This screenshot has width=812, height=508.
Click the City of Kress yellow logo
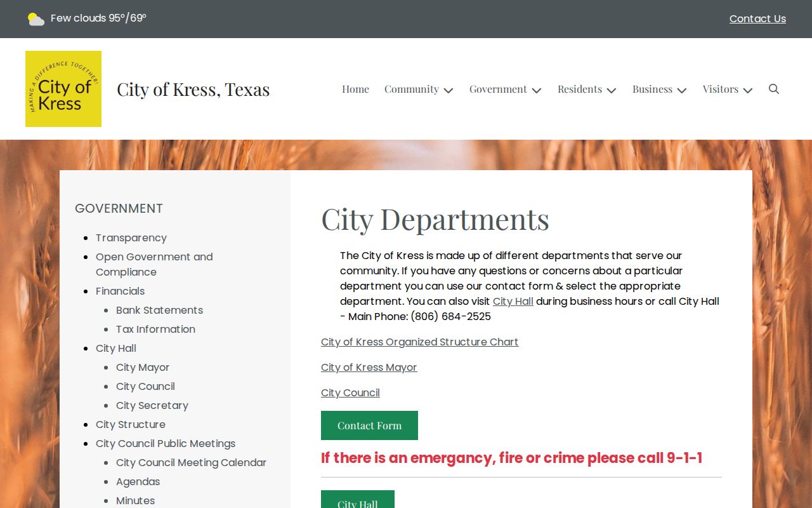[63, 89]
